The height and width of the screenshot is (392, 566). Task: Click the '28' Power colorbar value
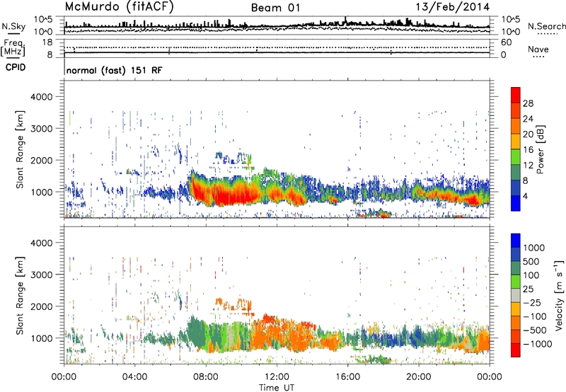(528, 103)
